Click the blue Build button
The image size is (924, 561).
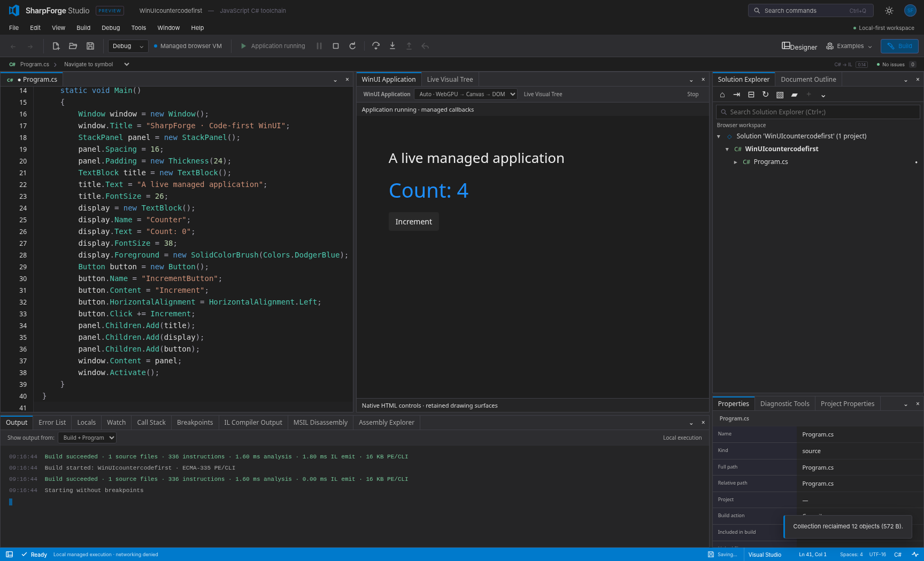pos(900,46)
